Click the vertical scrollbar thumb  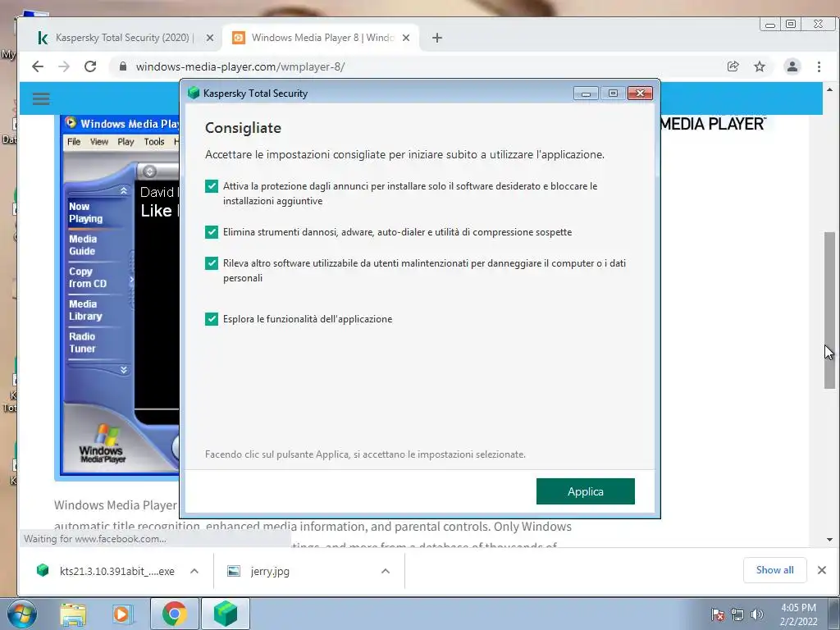(830, 309)
